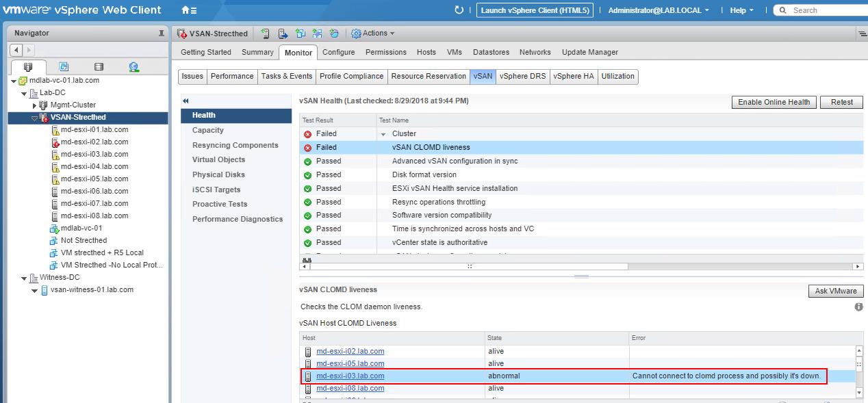Collapse the Witness-DC datacenter node
This screenshot has height=403, width=868.
[x=24, y=278]
